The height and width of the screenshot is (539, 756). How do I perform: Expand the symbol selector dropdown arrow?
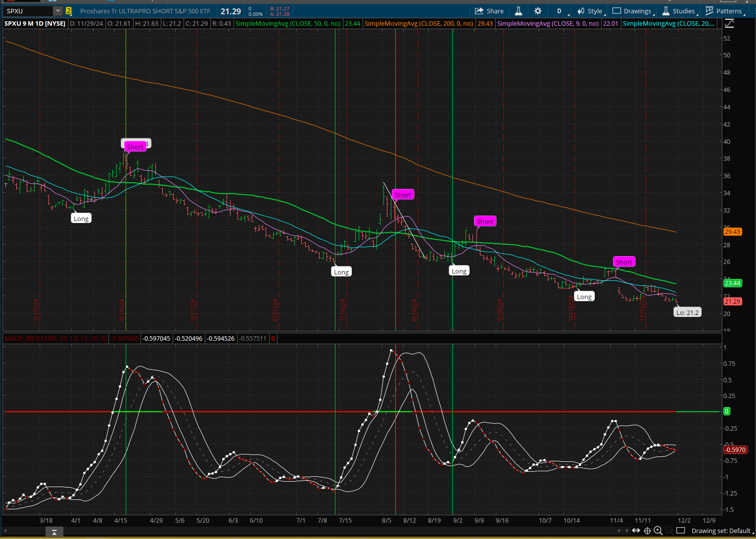pos(58,11)
